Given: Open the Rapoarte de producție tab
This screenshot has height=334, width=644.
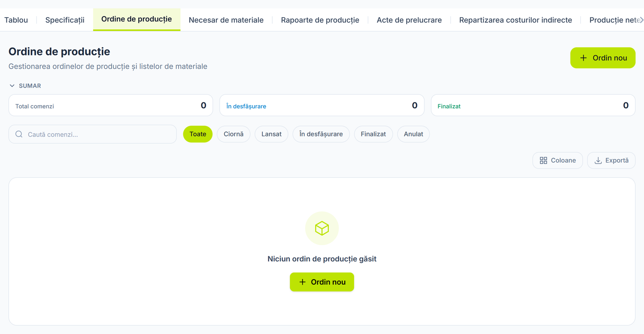Looking at the screenshot, I should coord(320,20).
